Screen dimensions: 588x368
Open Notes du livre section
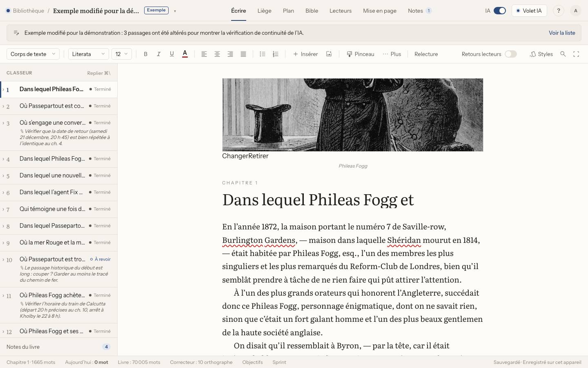(x=58, y=347)
